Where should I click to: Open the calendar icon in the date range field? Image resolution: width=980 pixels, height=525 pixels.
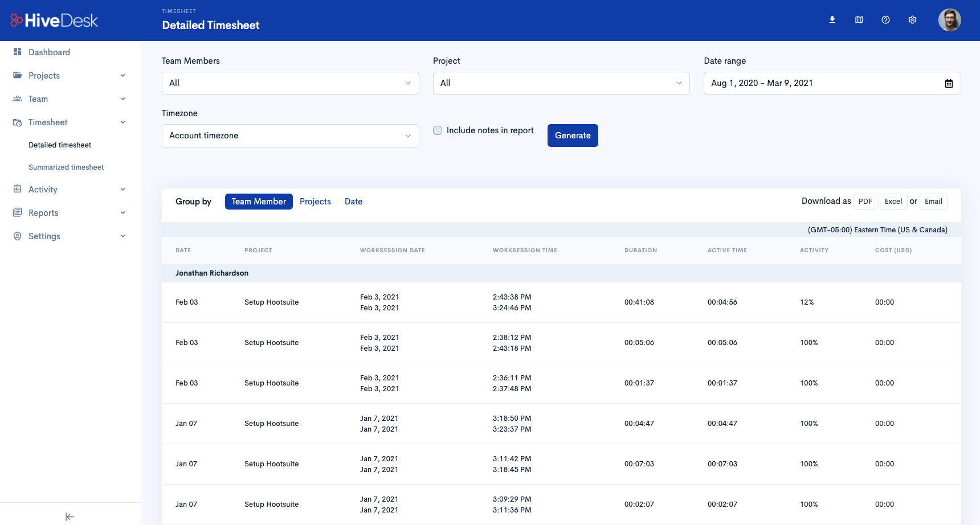point(949,83)
